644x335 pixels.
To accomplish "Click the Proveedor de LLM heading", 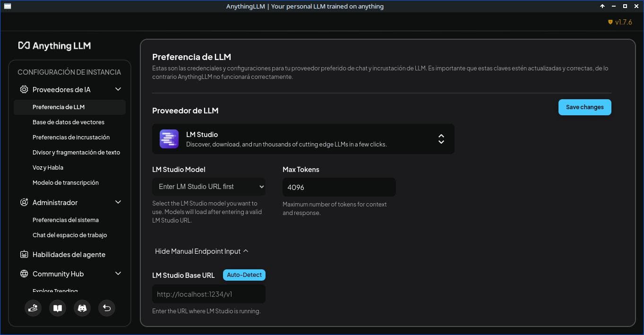I will tap(185, 111).
